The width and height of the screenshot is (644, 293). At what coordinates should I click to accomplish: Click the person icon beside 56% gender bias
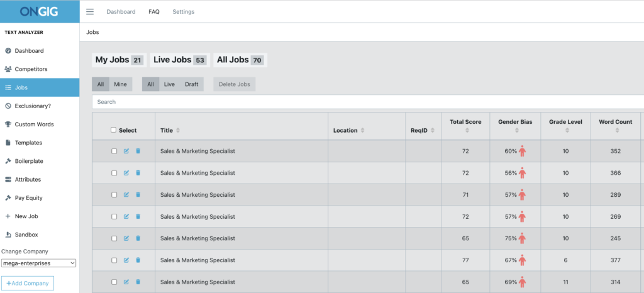point(522,173)
